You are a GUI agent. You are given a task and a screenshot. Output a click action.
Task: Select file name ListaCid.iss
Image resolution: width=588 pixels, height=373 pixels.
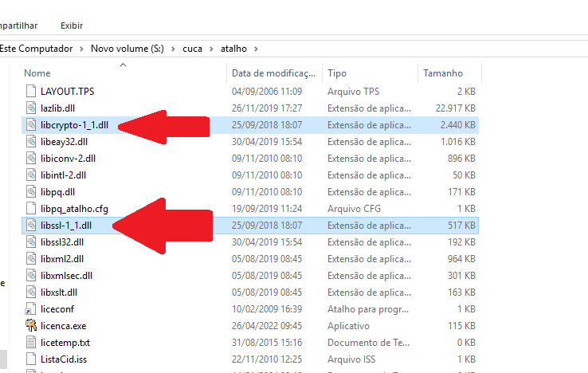tap(64, 359)
